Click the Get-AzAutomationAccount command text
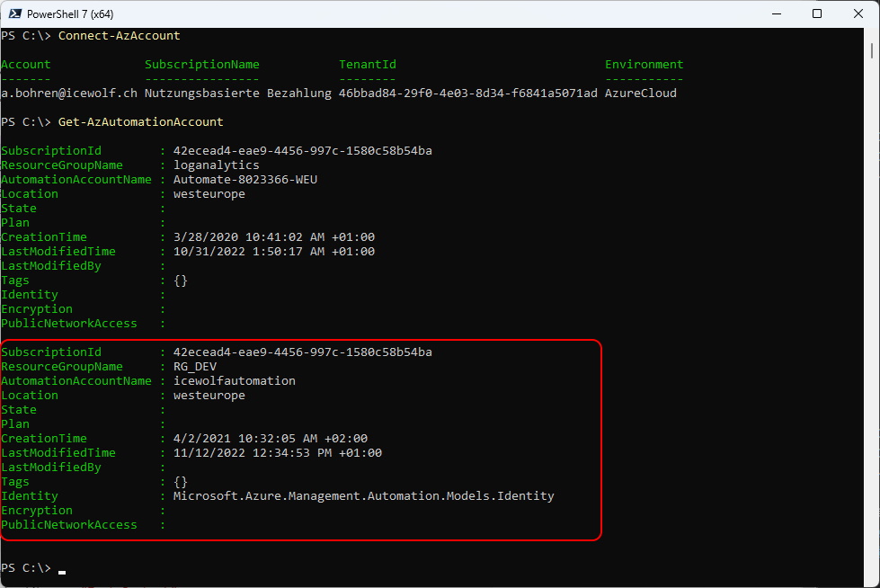This screenshot has width=880, height=588. 141,122
